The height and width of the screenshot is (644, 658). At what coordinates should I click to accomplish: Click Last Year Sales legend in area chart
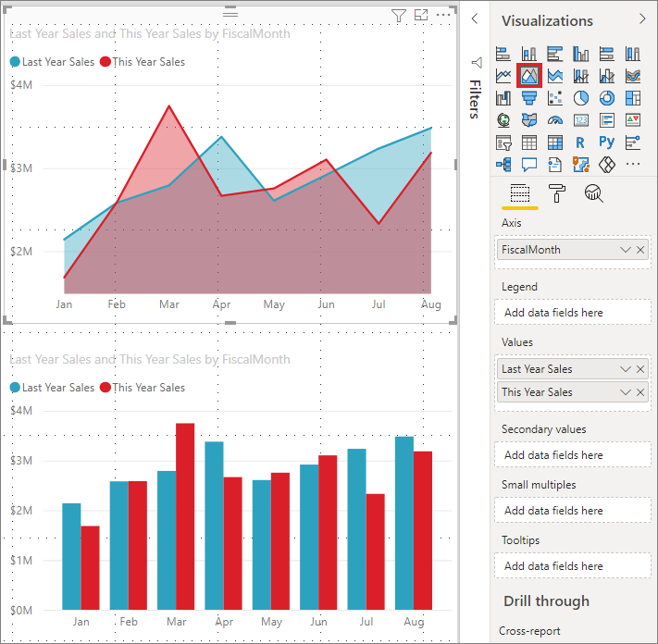click(52, 62)
